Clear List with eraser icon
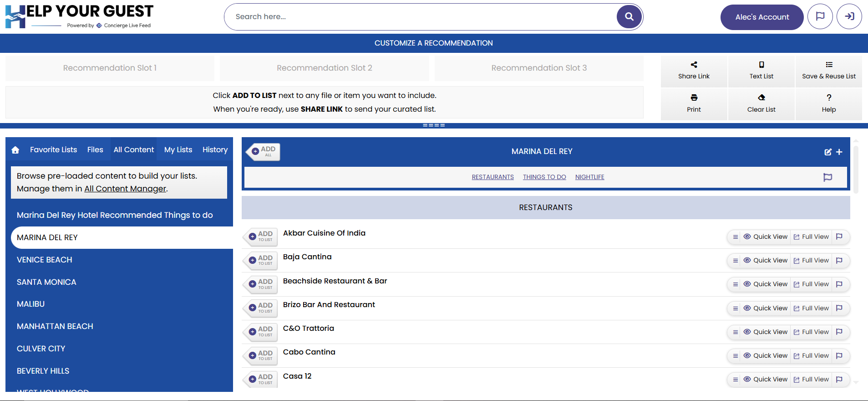Viewport: 868px width, 401px height. click(761, 104)
